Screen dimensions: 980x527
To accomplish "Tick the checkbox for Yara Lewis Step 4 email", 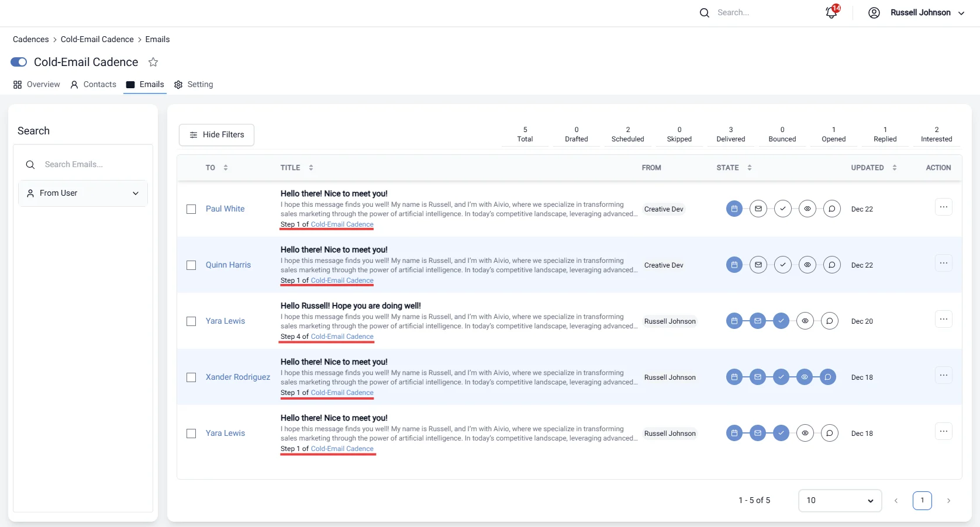I will (x=191, y=321).
